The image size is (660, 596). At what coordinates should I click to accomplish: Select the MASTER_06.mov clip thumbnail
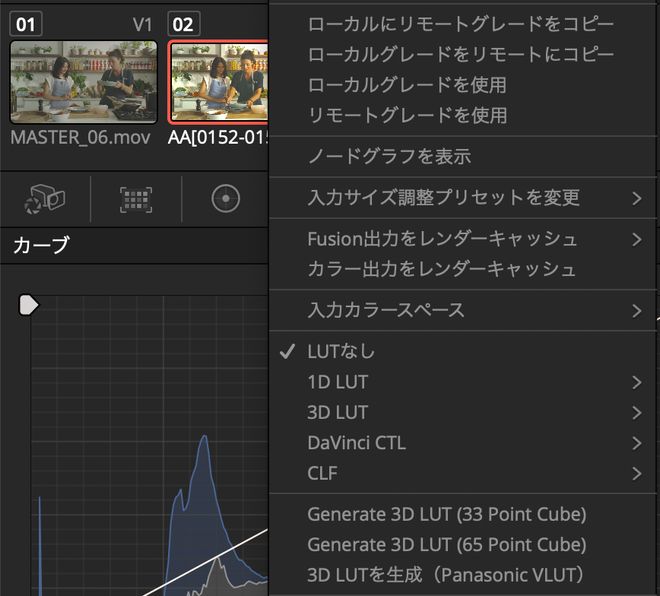(83, 82)
